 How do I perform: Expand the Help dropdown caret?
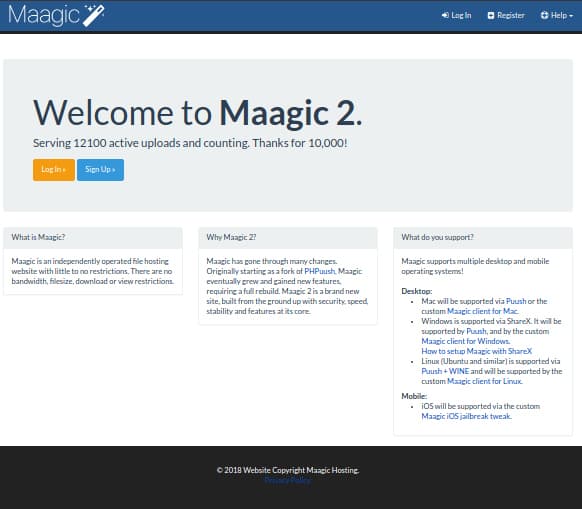point(571,16)
